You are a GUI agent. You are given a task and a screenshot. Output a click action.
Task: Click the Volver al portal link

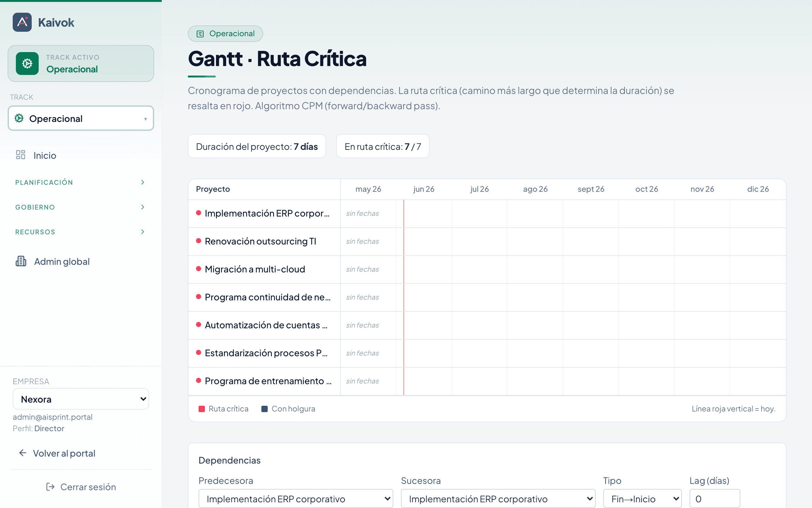click(64, 453)
